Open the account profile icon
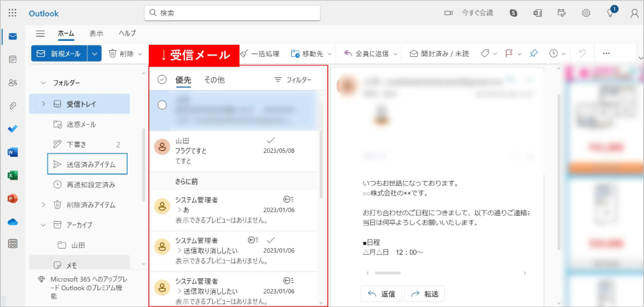The width and height of the screenshot is (644, 307). coord(635,13)
